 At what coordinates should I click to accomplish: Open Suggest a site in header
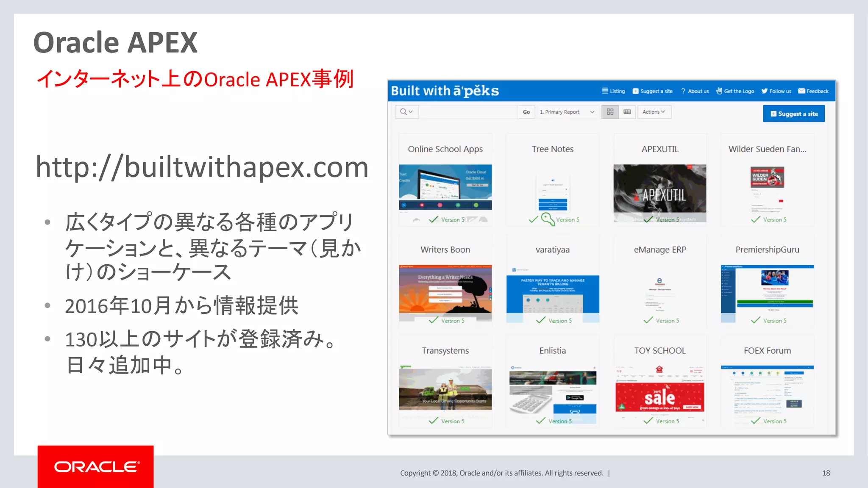(652, 91)
